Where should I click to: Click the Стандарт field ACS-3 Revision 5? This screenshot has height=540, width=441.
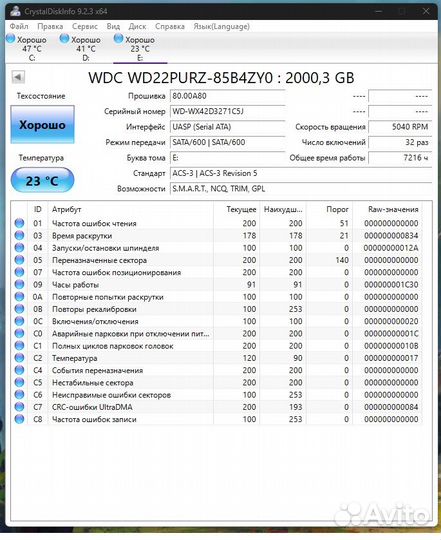301,173
